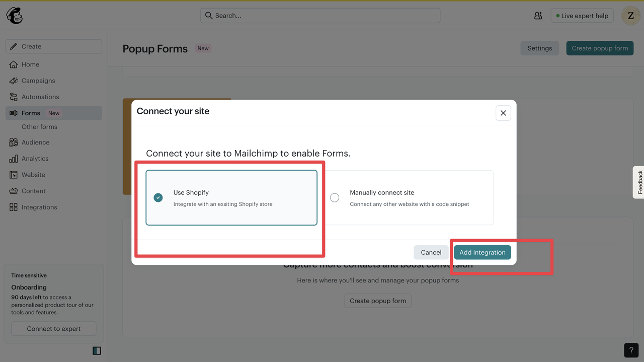
Task: Click the Mailchimp Freddie logo
Action: click(x=14, y=15)
